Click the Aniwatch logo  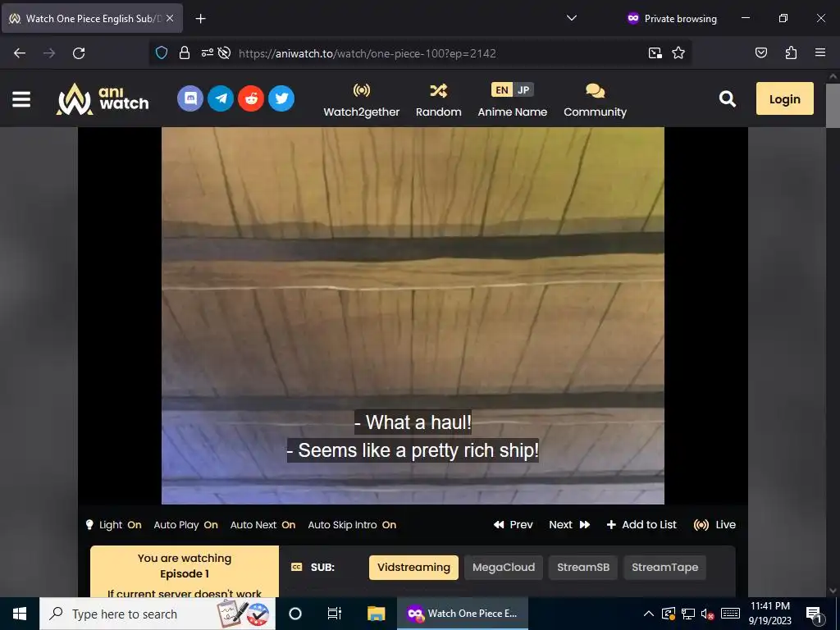pyautogui.click(x=103, y=99)
